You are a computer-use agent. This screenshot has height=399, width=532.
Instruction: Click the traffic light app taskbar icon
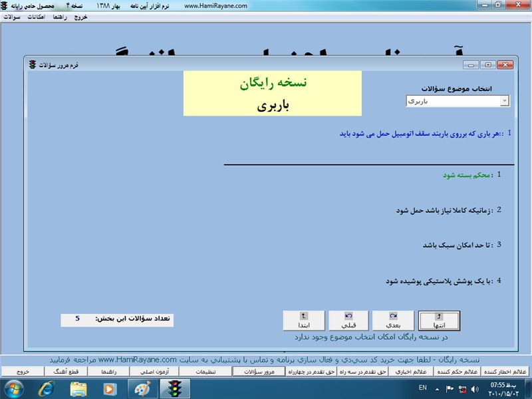[x=175, y=388]
